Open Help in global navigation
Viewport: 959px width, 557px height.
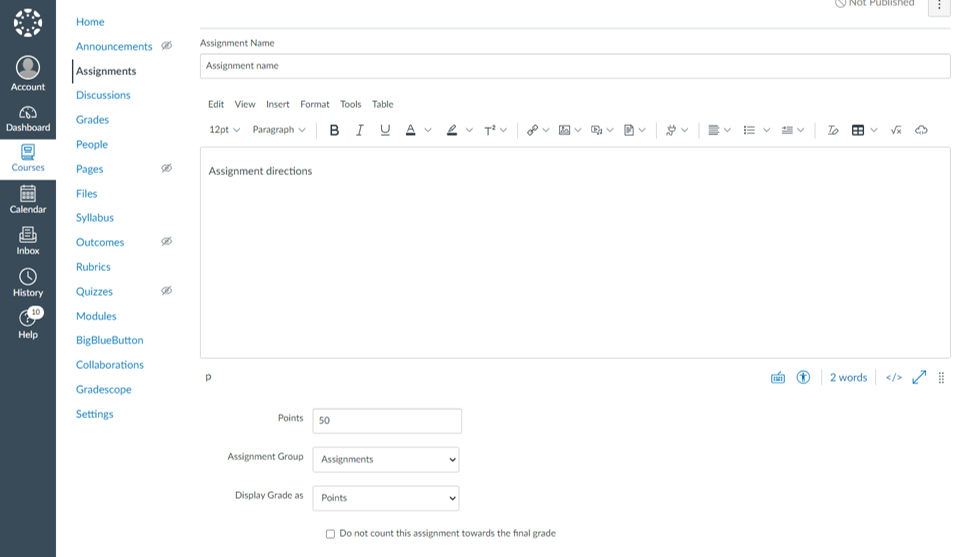click(x=28, y=323)
